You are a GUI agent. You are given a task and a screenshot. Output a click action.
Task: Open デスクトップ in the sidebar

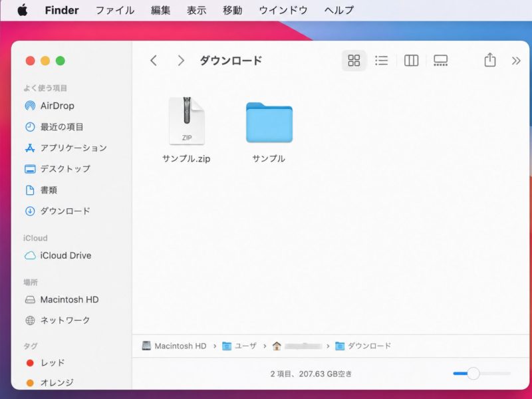(x=57, y=169)
